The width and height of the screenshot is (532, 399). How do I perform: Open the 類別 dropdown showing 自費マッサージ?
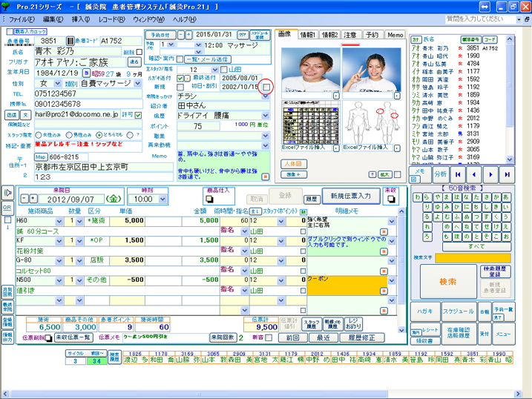pyautogui.click(x=138, y=83)
